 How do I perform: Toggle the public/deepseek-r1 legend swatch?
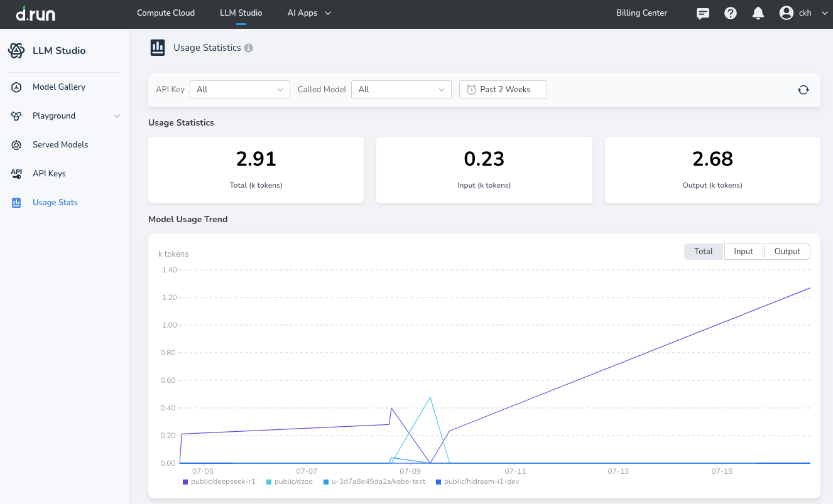pyautogui.click(x=185, y=482)
